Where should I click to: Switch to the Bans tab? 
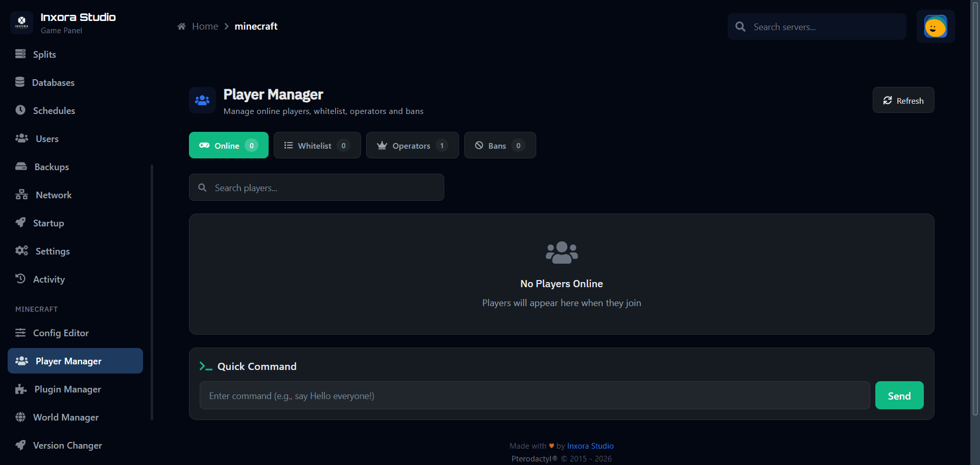499,145
